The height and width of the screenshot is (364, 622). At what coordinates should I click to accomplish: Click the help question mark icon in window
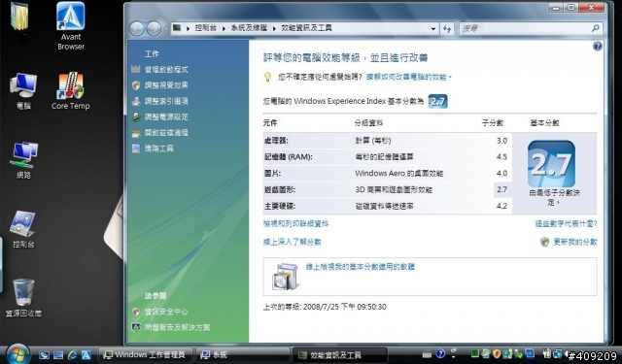pyautogui.click(x=598, y=47)
